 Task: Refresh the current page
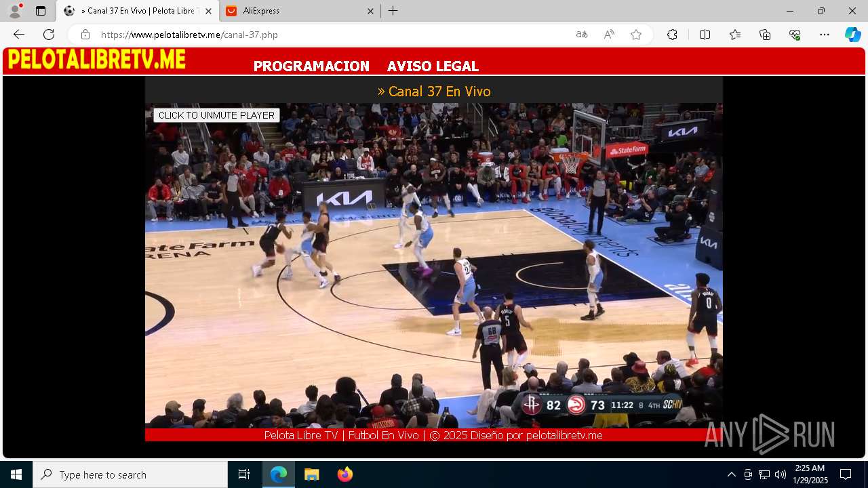click(49, 35)
